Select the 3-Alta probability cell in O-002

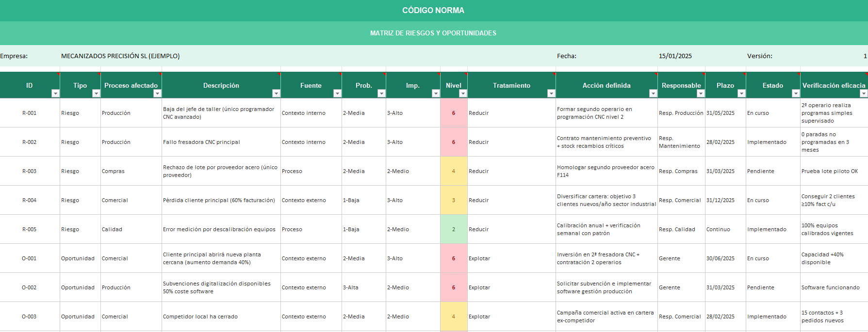[x=364, y=287]
